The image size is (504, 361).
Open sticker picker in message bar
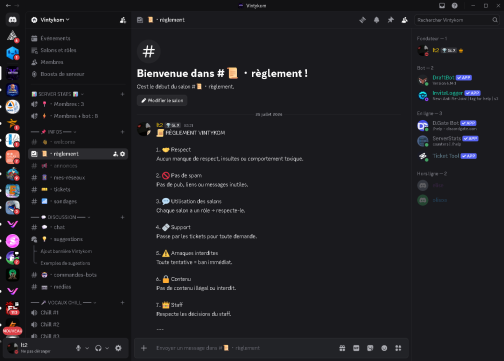pyautogui.click(x=370, y=348)
